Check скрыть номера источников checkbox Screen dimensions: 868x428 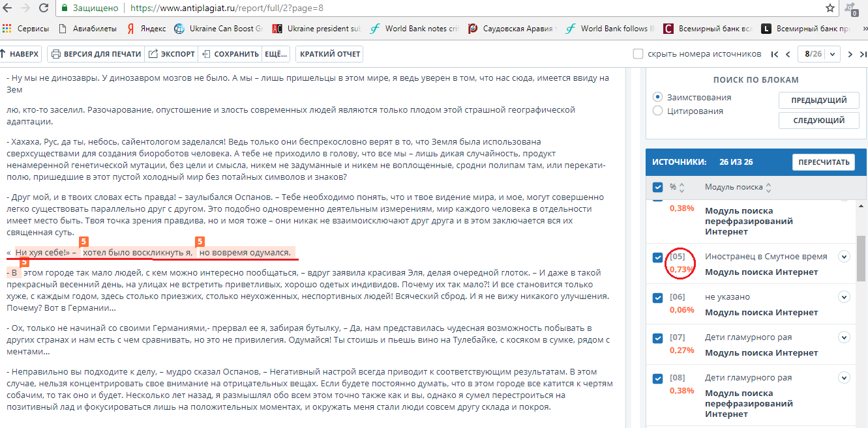(638, 54)
